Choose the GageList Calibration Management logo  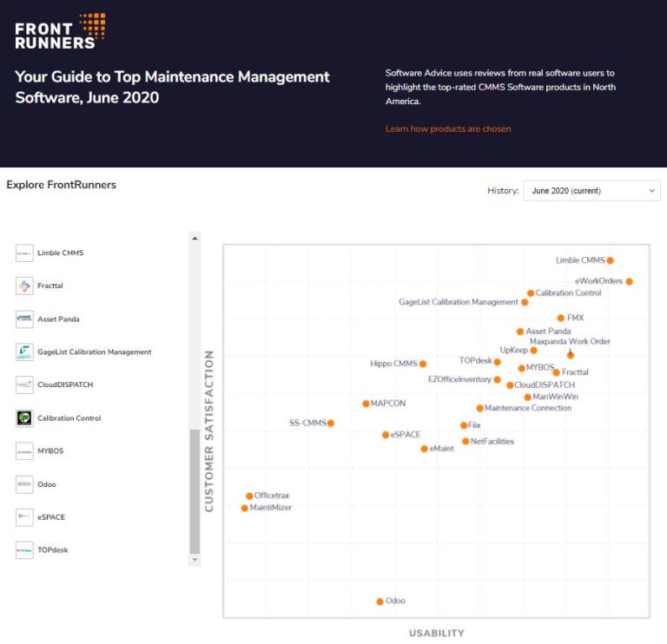click(24, 352)
